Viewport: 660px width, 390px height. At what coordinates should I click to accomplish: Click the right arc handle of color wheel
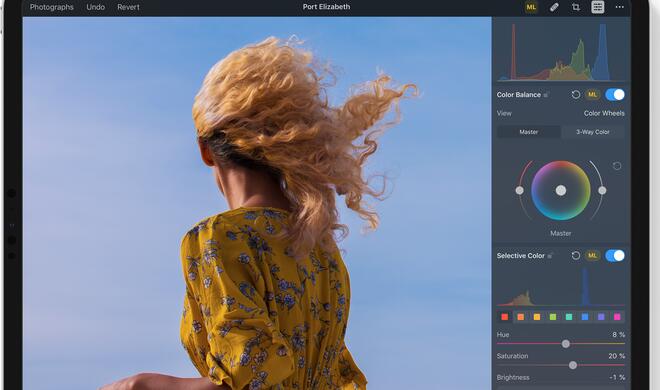[x=602, y=191]
